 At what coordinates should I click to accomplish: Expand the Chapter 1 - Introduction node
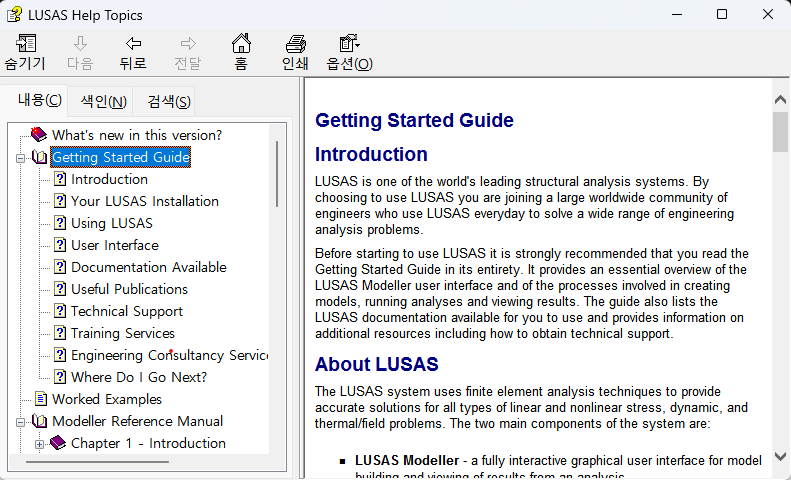(x=39, y=443)
